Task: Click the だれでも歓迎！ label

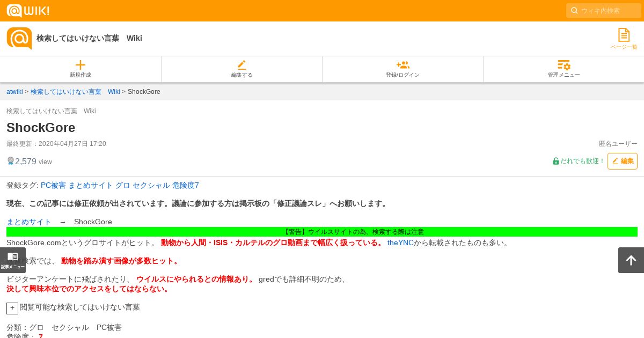Action: coord(583,161)
